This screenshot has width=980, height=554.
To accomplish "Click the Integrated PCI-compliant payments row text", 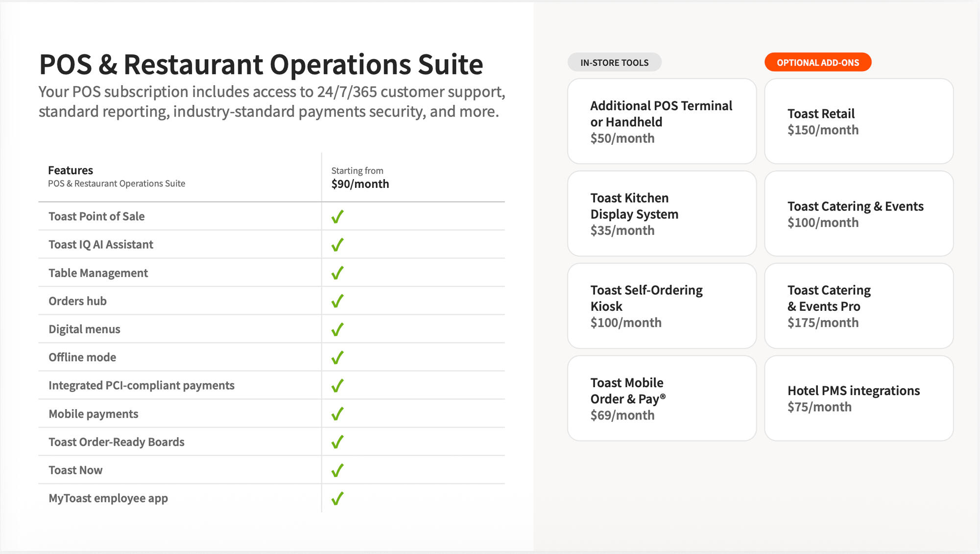I will coord(142,386).
